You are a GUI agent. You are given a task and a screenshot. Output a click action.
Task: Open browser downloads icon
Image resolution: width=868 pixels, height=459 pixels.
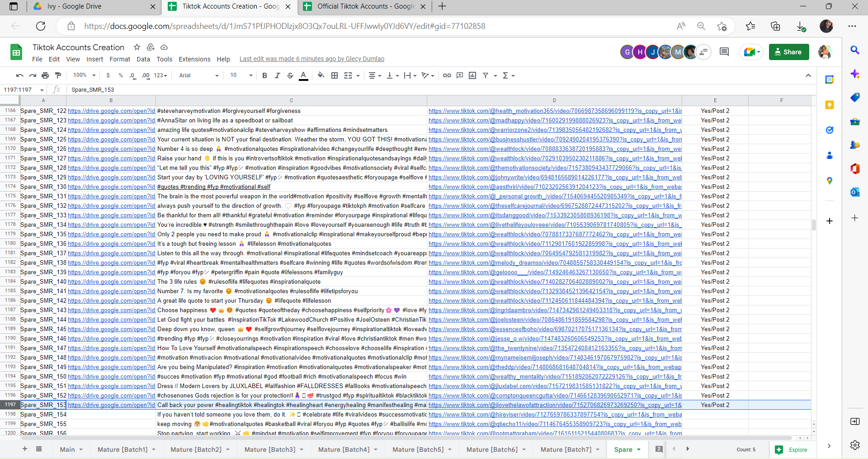[801, 26]
